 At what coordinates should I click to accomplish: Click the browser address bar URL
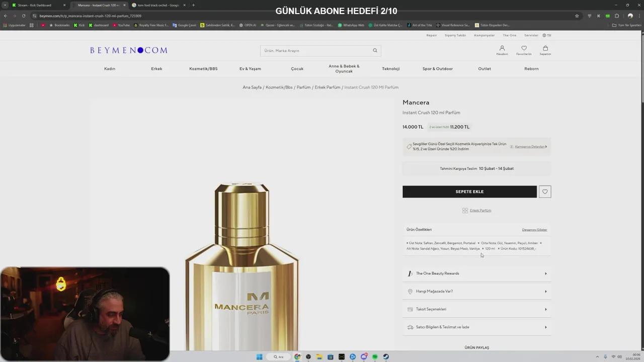point(91,16)
